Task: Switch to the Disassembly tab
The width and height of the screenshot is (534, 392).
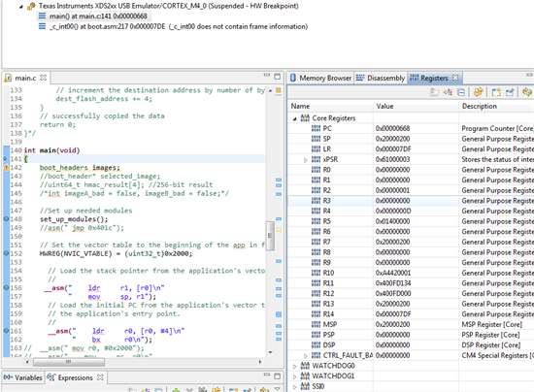Action: 381,78
